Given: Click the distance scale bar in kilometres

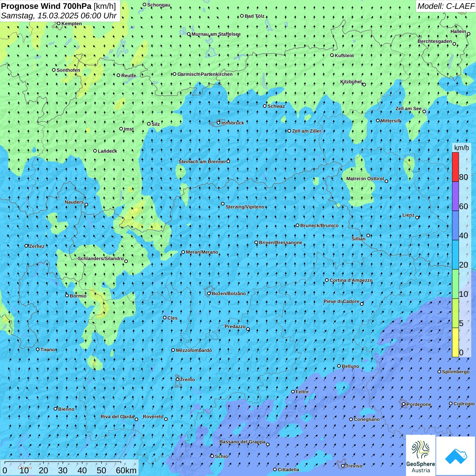Looking at the screenshot, I should pyautogui.click(x=69, y=468).
